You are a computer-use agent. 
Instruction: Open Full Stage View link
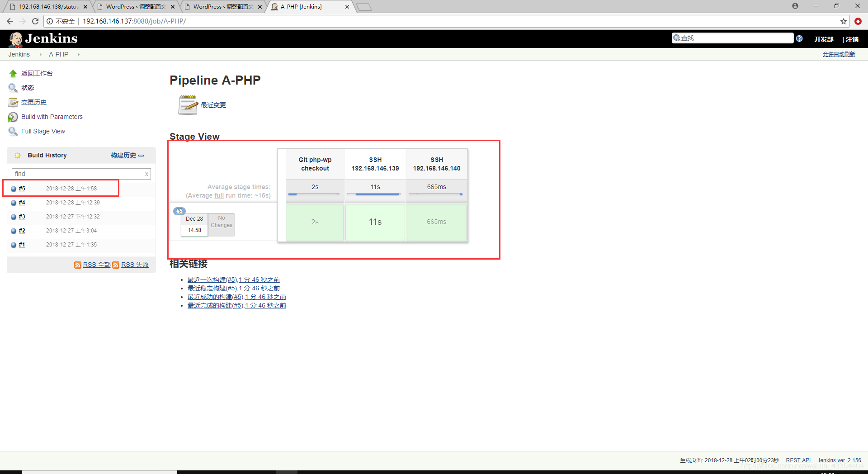(43, 131)
